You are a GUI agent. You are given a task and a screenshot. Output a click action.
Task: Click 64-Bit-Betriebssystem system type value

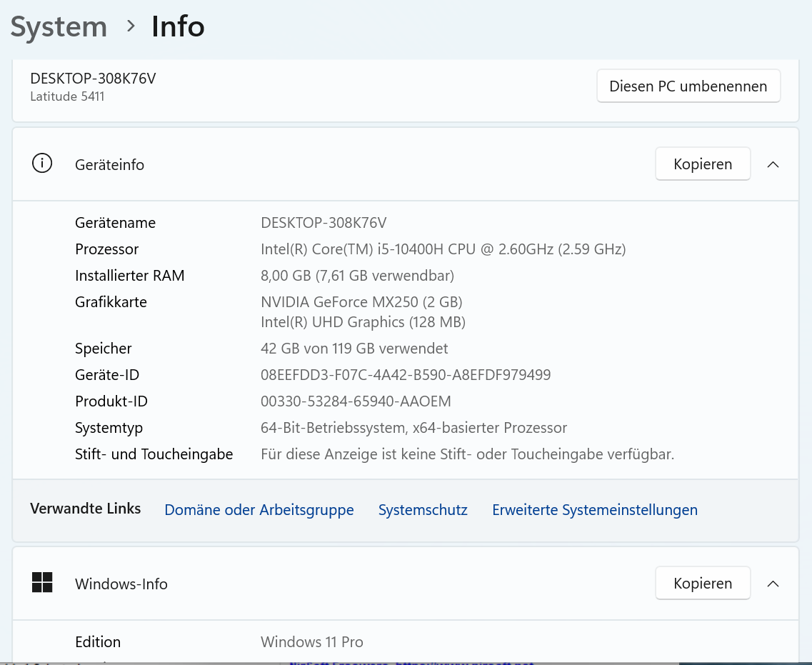click(x=413, y=428)
